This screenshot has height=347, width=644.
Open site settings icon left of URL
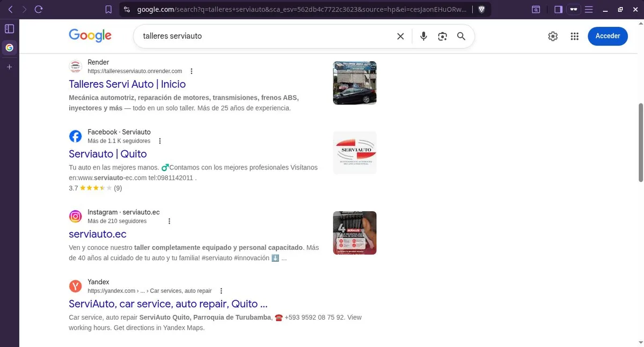click(x=127, y=9)
